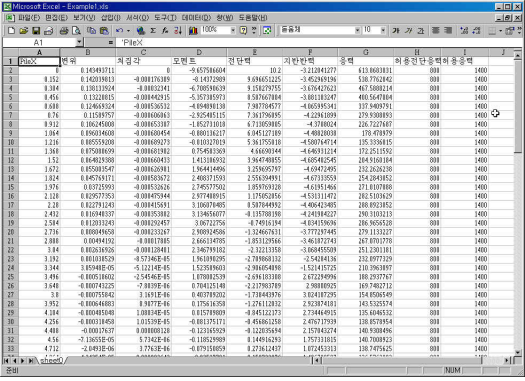Open the zoom 100% dropdown

coord(233,30)
